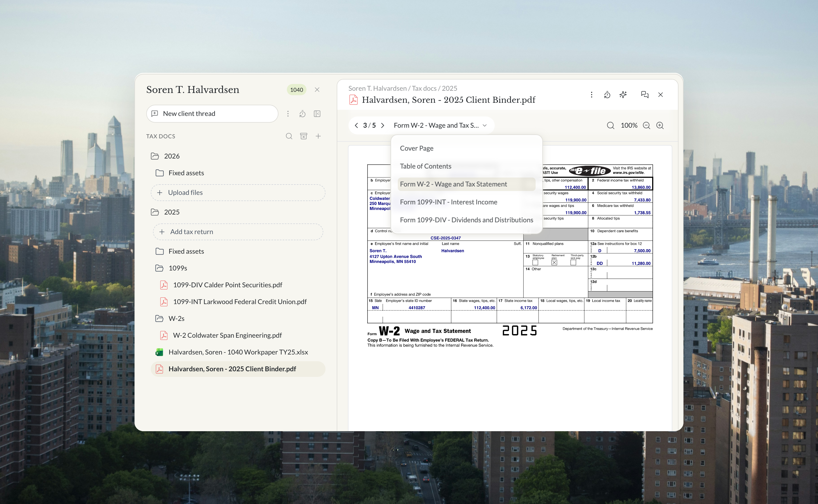The height and width of the screenshot is (504, 818).
Task: Open document version history icon
Action: [607, 95]
